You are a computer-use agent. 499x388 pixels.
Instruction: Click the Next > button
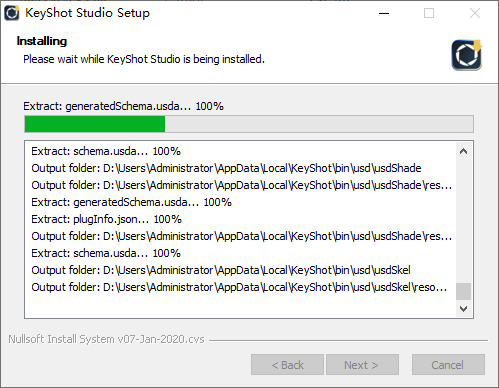click(x=362, y=365)
